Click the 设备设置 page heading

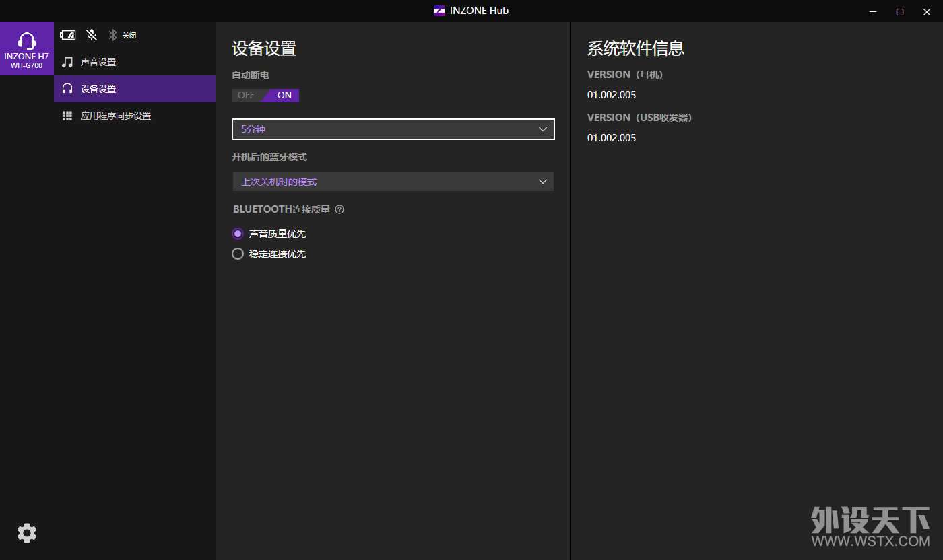pos(264,48)
